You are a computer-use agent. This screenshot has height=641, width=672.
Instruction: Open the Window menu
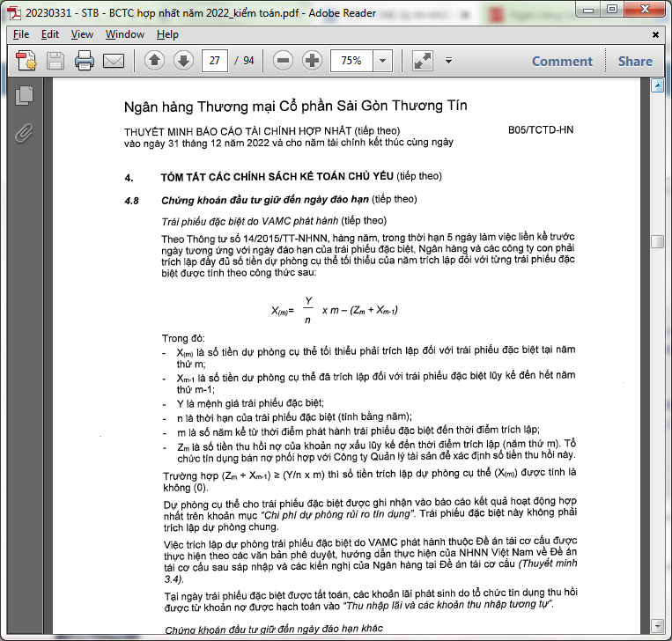pyautogui.click(x=125, y=34)
